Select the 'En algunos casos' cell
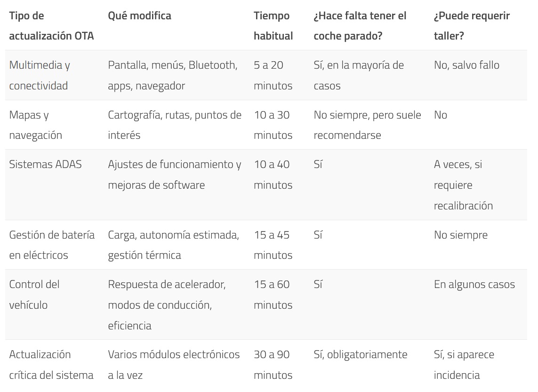The width and height of the screenshot is (538, 392). click(x=474, y=284)
